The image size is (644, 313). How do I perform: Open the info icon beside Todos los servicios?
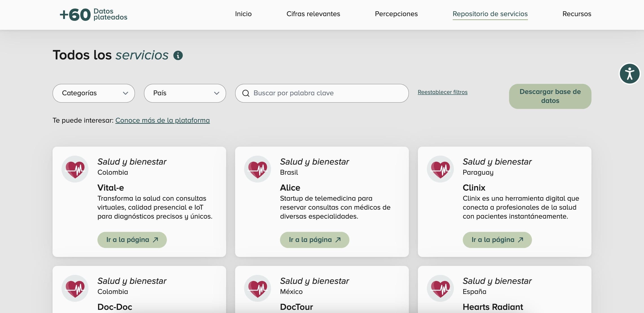tap(178, 55)
